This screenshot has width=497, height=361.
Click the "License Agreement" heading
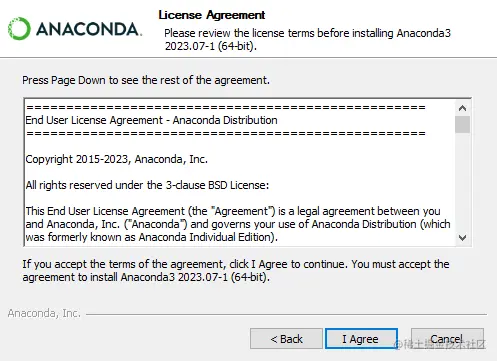212,15
